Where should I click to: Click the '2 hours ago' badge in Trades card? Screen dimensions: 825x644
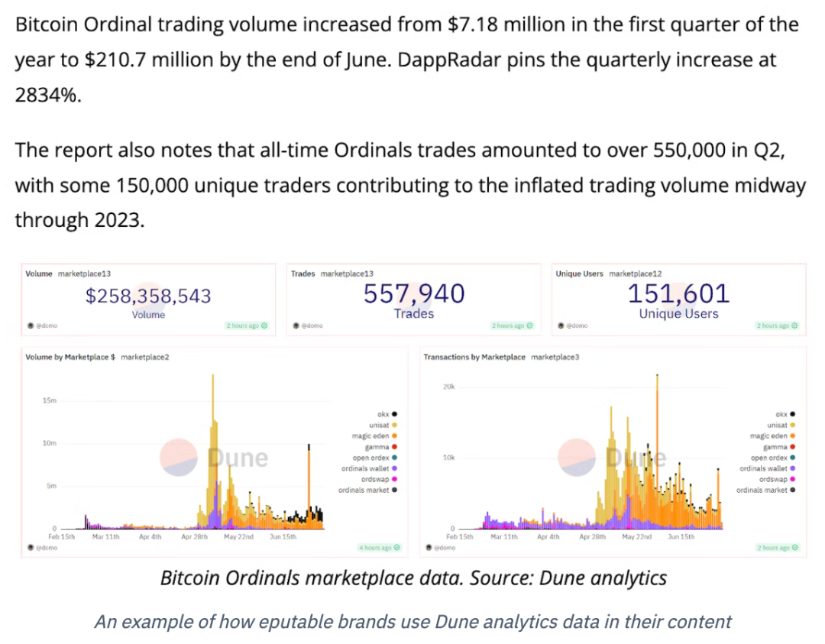coord(512,325)
